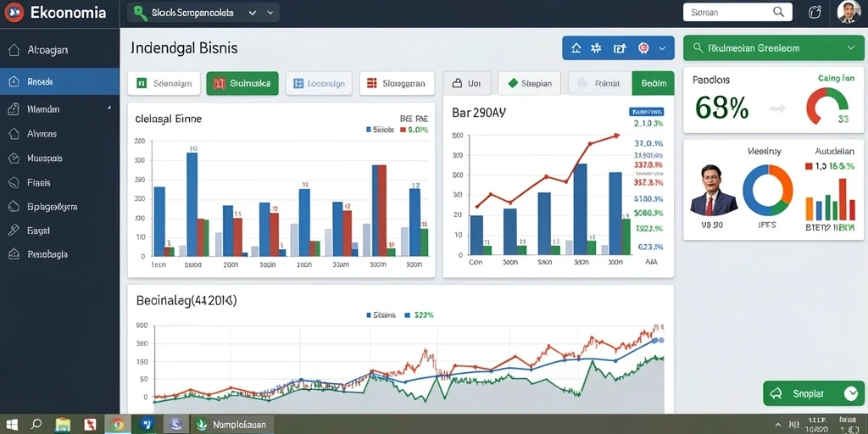This screenshot has width=868, height=434.
Task: Select the Sdenoigm tab
Action: pos(164,84)
